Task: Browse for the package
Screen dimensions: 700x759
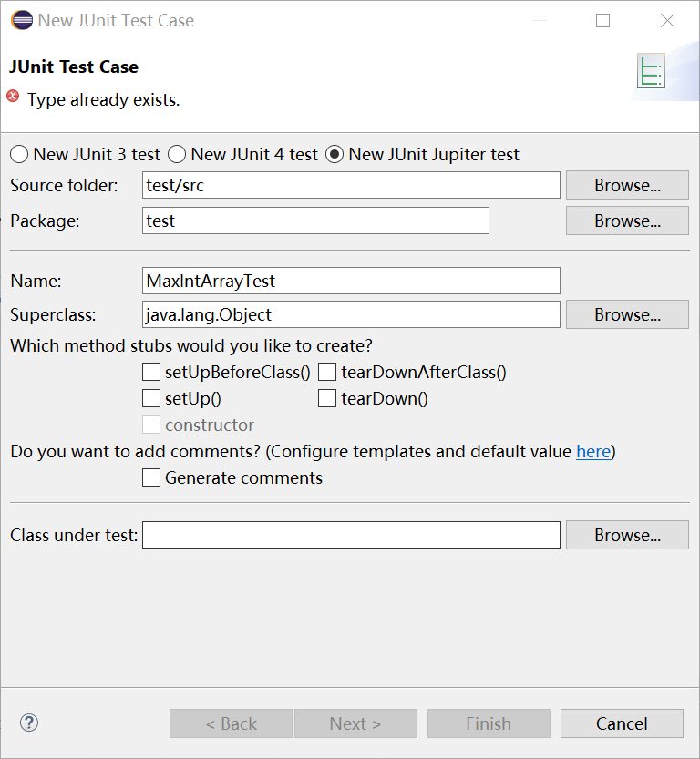Action: tap(627, 221)
